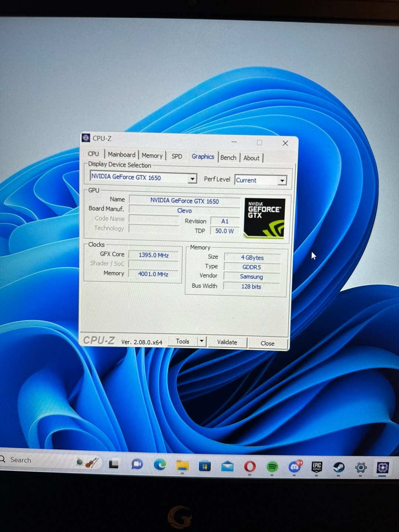Screen dimensions: 399x532
Task: Minimize the CPU-Z window
Action: [234, 142]
